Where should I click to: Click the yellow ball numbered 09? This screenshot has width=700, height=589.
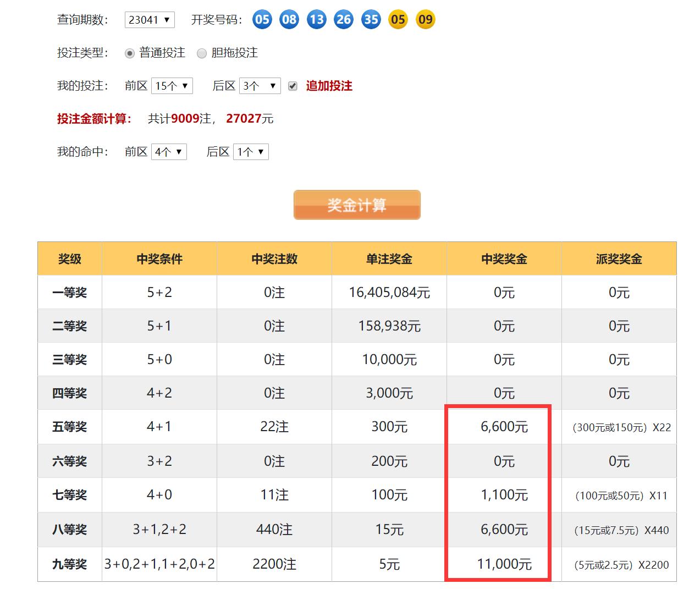point(425,19)
